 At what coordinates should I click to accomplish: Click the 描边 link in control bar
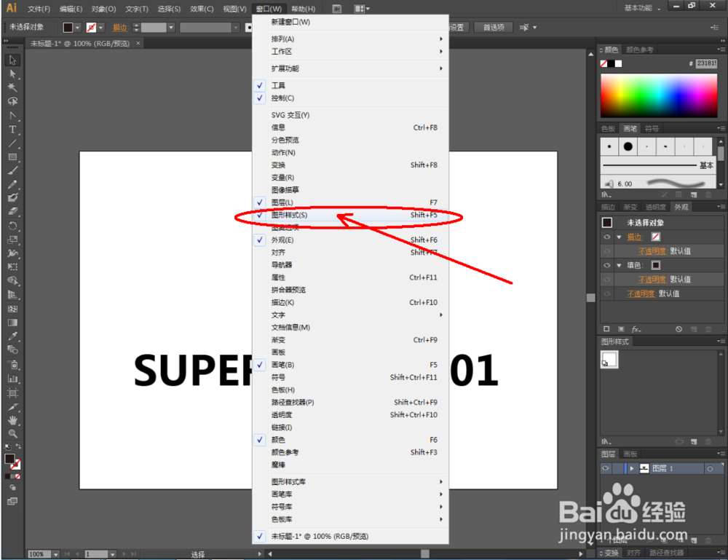click(120, 28)
